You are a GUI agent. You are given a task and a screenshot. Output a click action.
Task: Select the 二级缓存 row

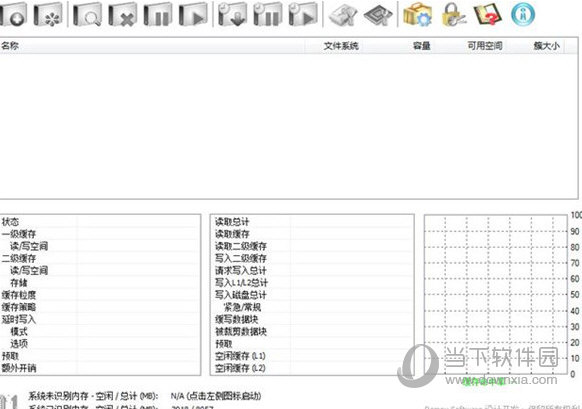click(x=99, y=258)
